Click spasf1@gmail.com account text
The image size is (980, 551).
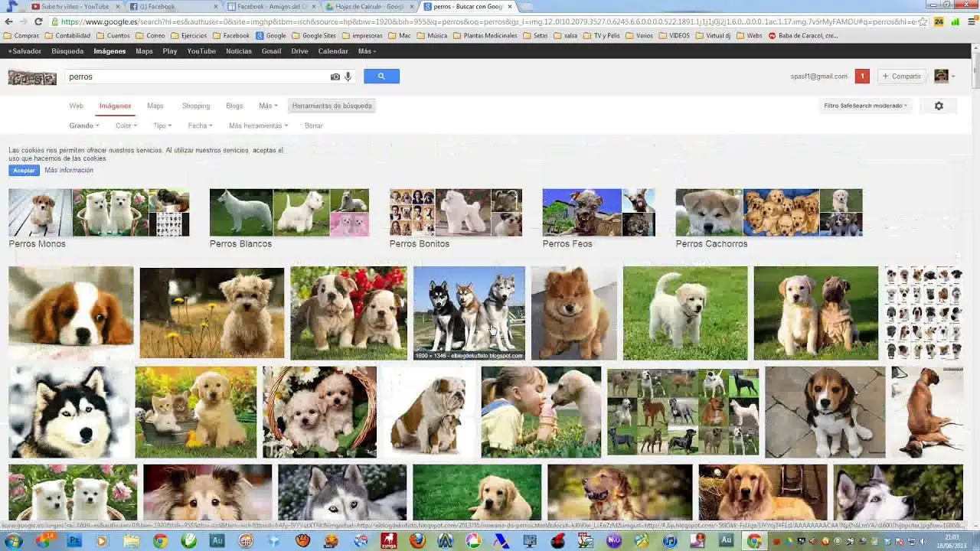click(818, 77)
